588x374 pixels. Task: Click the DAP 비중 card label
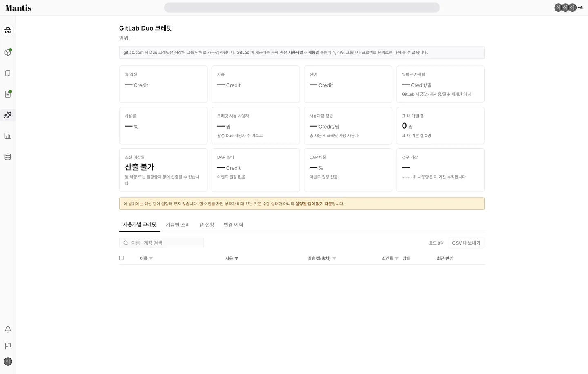point(318,157)
